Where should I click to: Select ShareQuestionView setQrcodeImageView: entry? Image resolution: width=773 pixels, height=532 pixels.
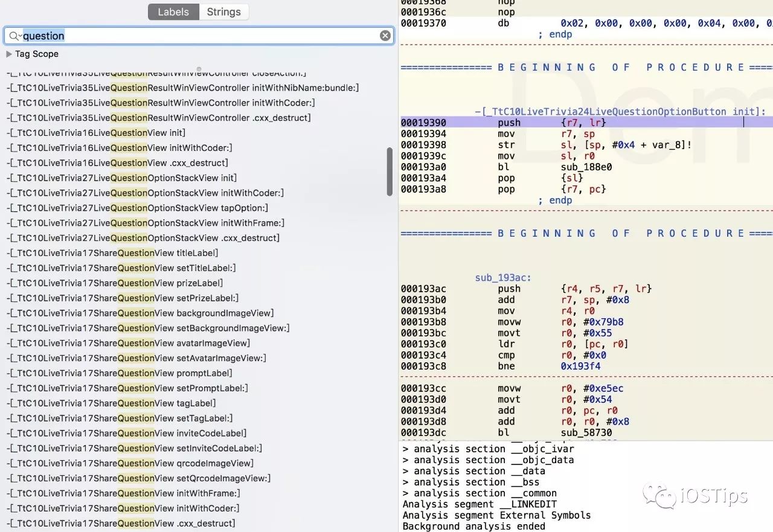tap(138, 478)
